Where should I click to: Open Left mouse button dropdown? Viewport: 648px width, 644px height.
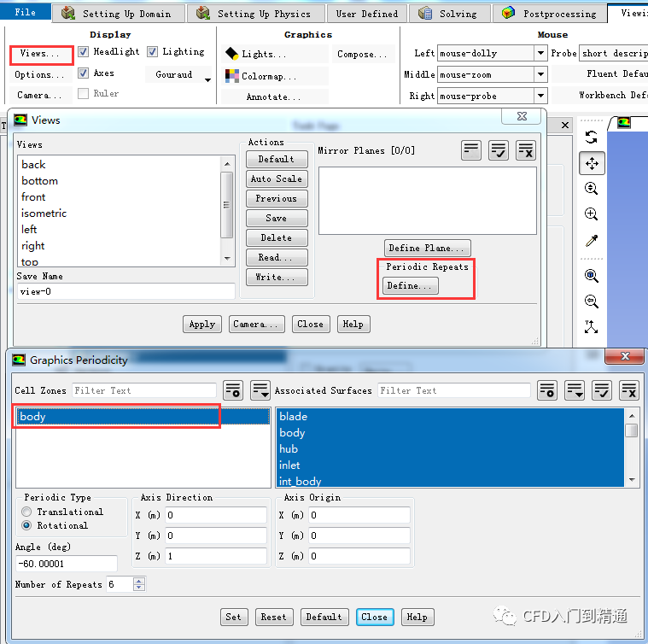[540, 53]
